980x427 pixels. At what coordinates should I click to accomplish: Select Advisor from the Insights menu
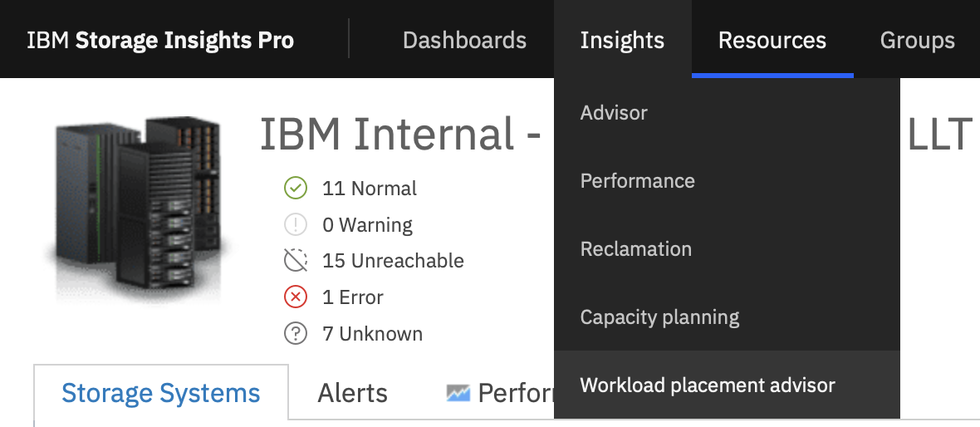click(614, 113)
